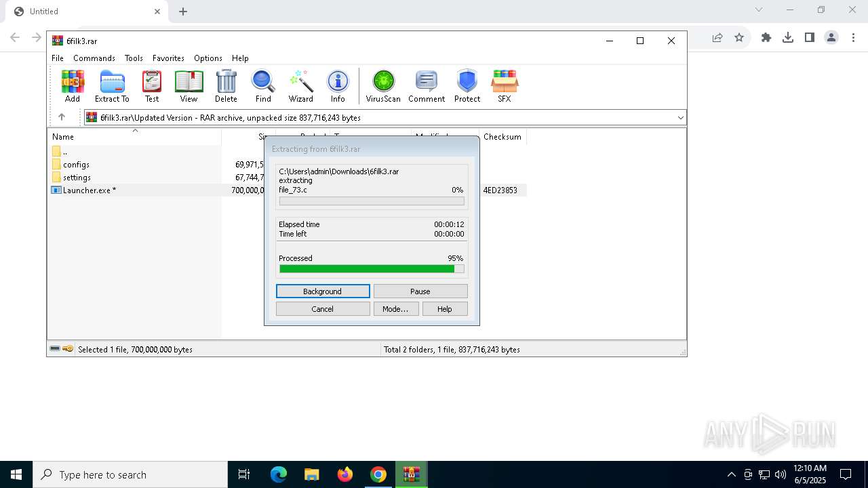
Task: Sort by Name column header
Action: tap(134, 137)
